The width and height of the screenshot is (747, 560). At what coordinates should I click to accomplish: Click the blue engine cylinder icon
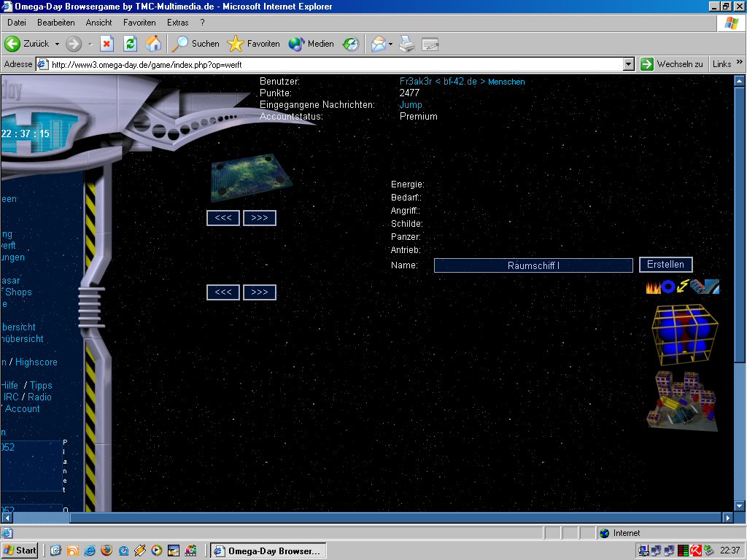click(x=697, y=287)
